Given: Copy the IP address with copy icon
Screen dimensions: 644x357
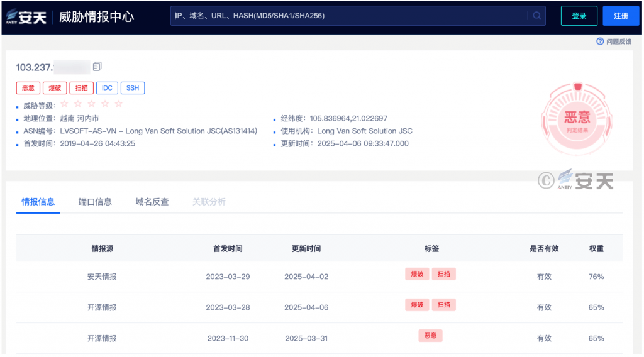Looking at the screenshot, I should pyautogui.click(x=97, y=67).
